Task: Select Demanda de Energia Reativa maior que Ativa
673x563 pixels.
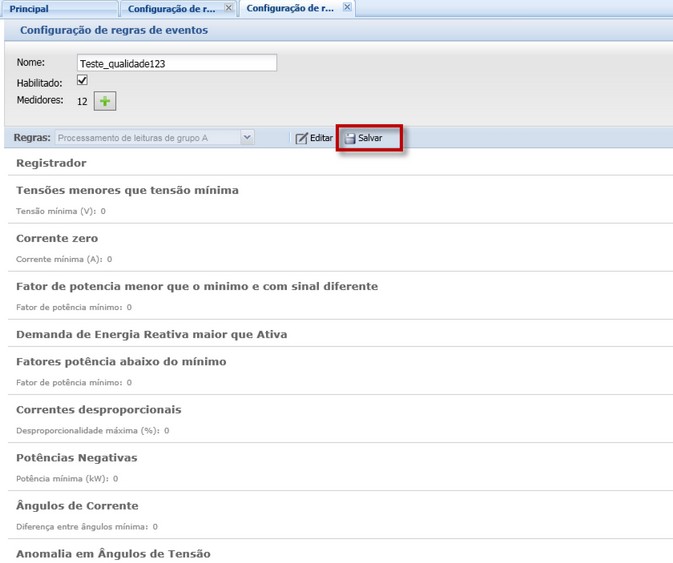Action: click(x=152, y=334)
